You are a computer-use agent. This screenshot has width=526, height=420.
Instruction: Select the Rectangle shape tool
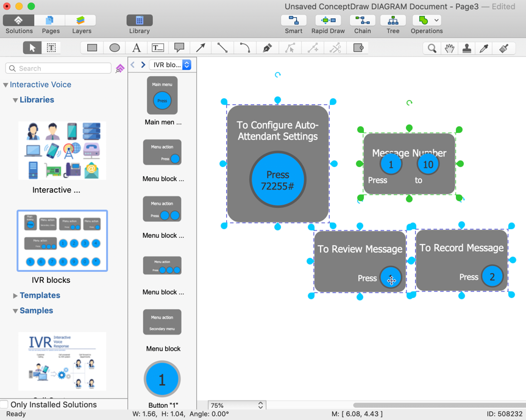(x=92, y=48)
